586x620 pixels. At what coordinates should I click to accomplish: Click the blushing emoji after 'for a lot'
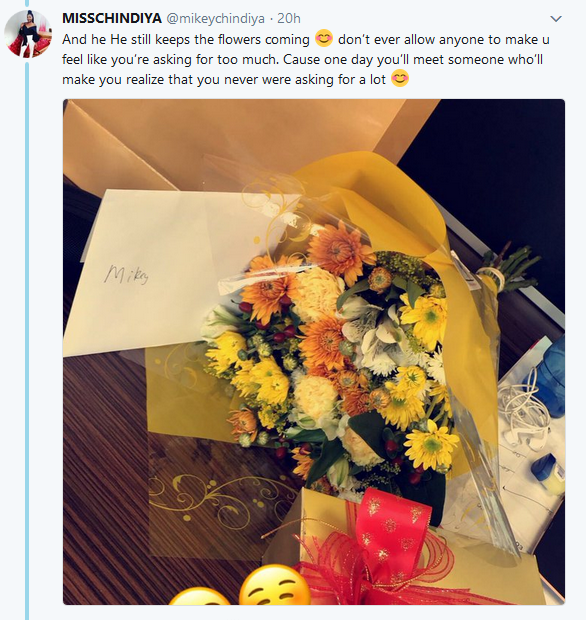tap(400, 78)
